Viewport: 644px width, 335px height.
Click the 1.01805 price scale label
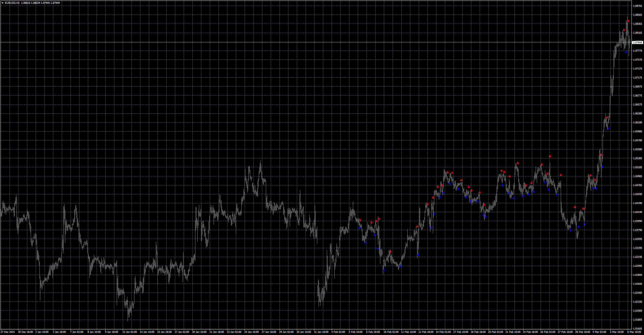point(637,320)
